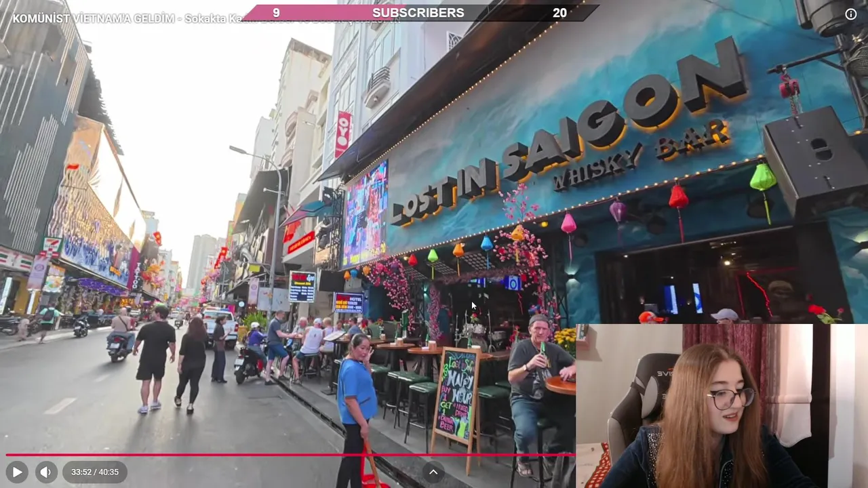
Task: Open the info icon in the top corner
Action: [850, 14]
